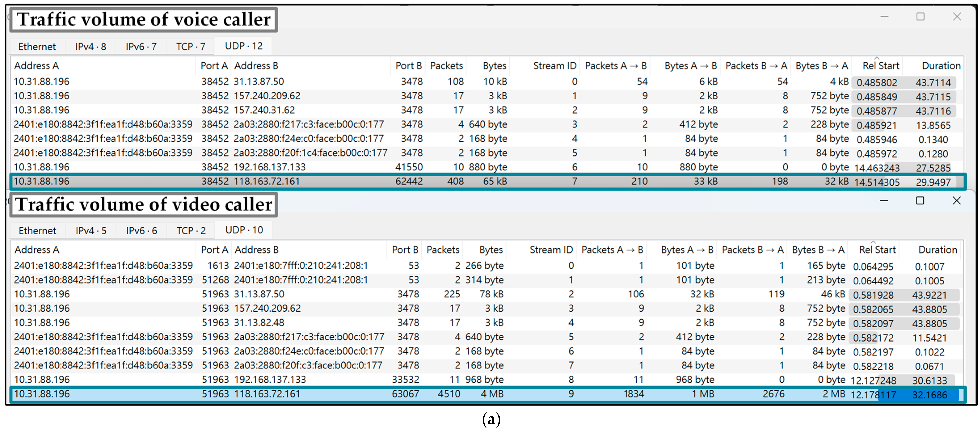Switch to IPv4 · 8 tab in voice window
This screenshot has height=429, width=980.
click(90, 46)
